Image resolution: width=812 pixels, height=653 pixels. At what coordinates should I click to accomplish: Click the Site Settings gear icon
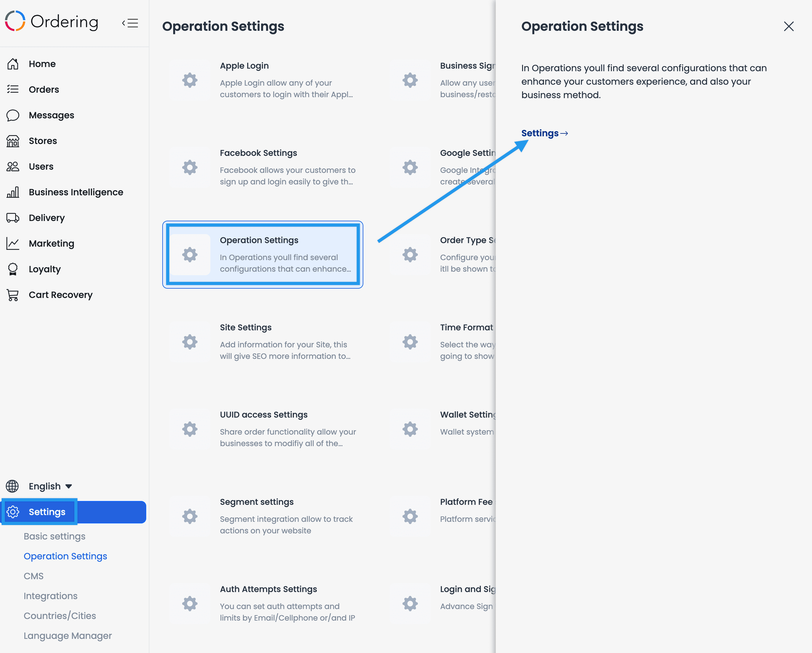[190, 342]
